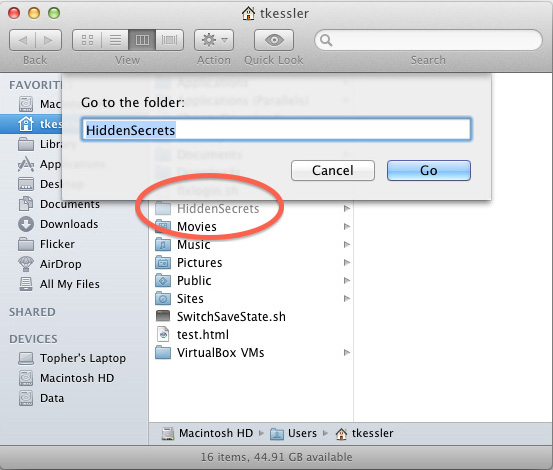Click the Movies folder icon
Screen dimensions: 553x470
163,226
